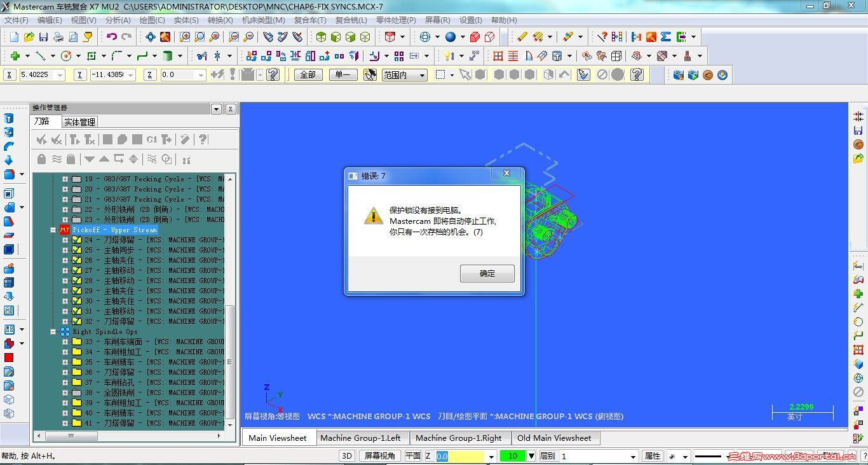Click the lock operations padlock icon
The width and height of the screenshot is (868, 465).
[41, 159]
